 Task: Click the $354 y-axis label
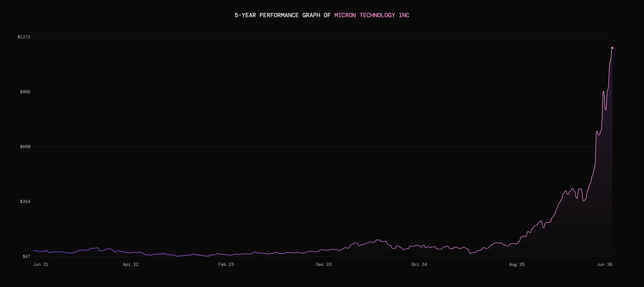[25, 202]
